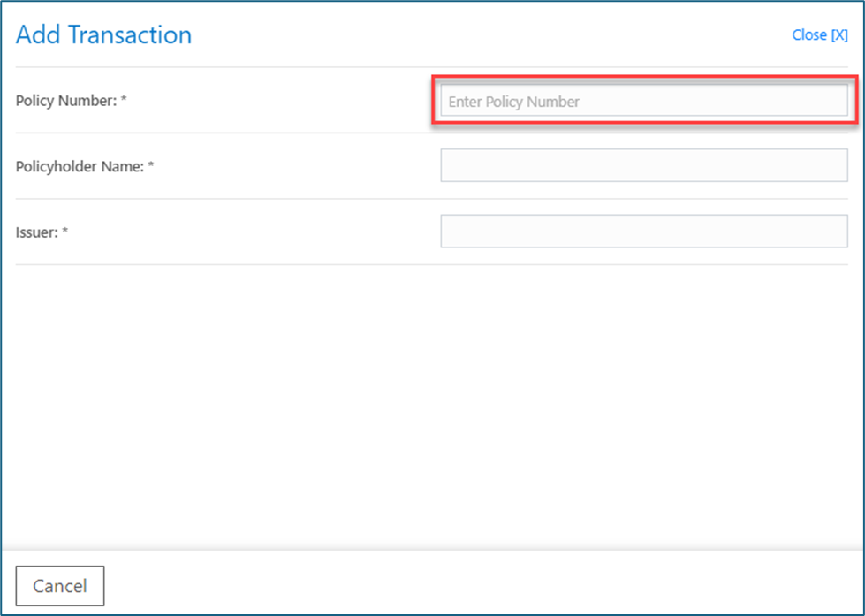Click the empty dialog area below Issuer
Viewport: 865px width, 616px height.
tap(432, 398)
